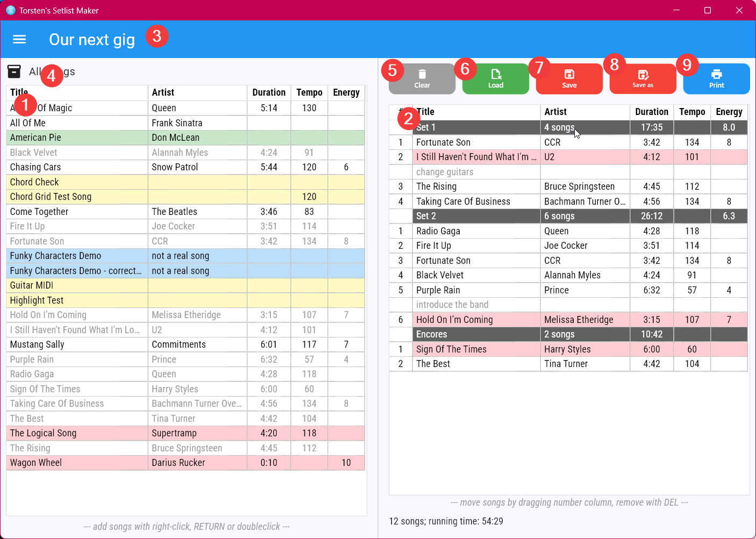Click the Save floppy disk icon
This screenshot has height=539, width=756.
[569, 78]
